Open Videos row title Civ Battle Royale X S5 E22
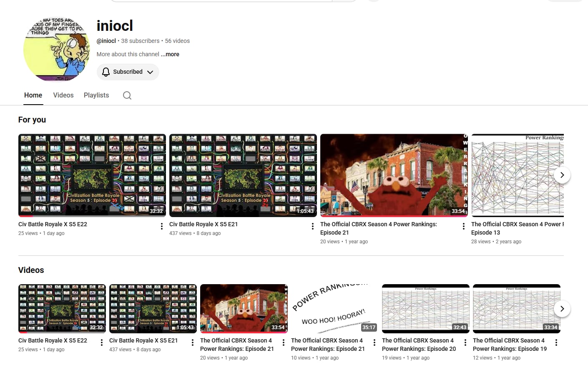This screenshot has height=365, width=588. click(x=53, y=340)
